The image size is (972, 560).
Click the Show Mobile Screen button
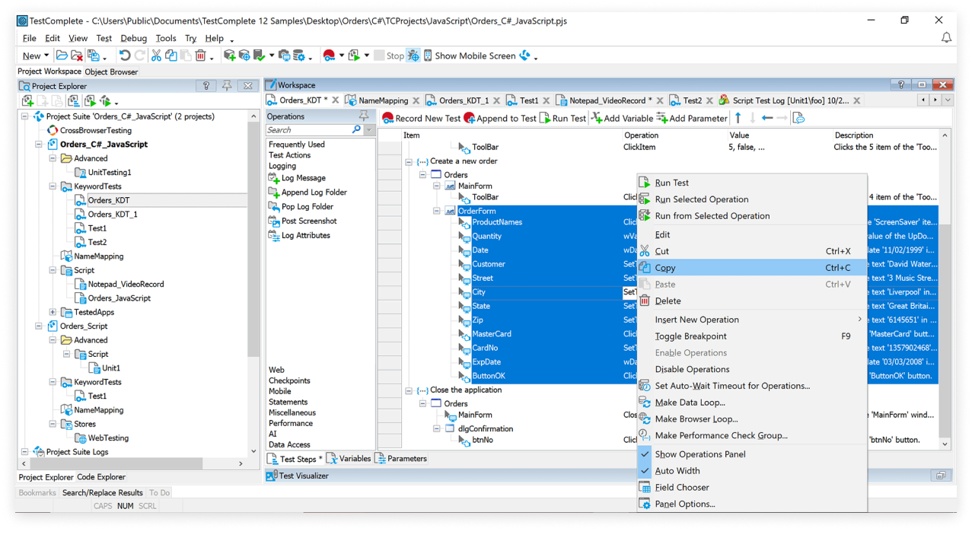pos(469,56)
